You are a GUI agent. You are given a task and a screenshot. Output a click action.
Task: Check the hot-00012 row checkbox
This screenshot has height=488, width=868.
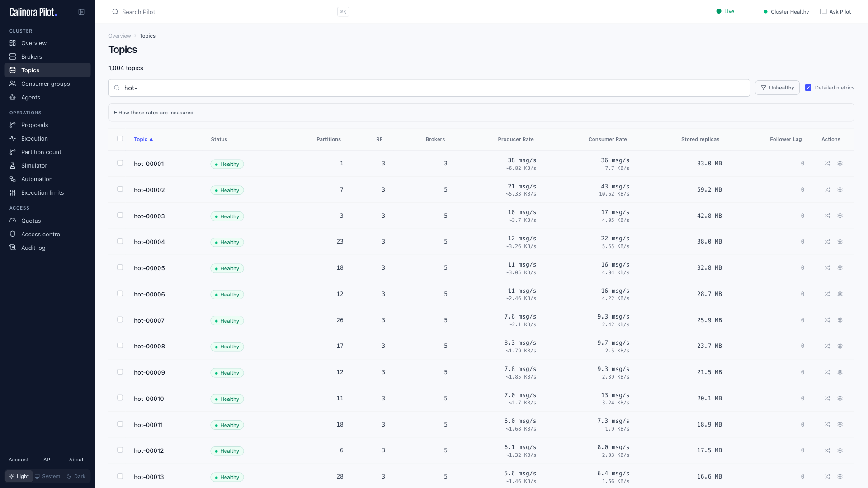(120, 450)
